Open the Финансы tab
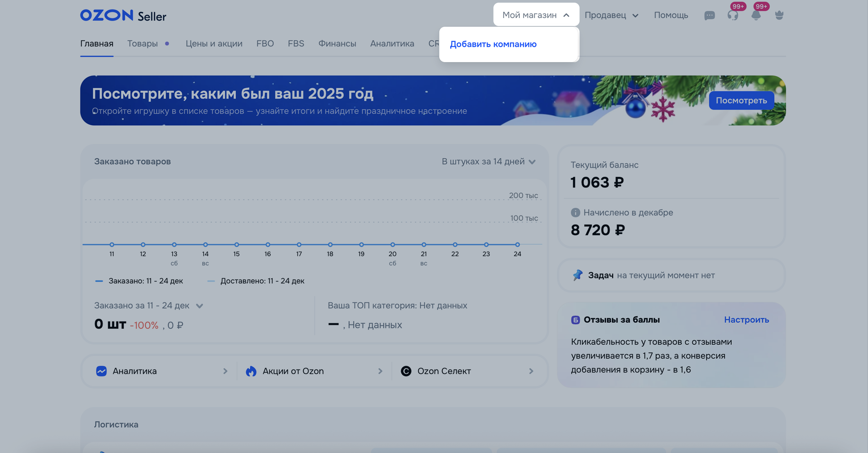868x453 pixels. click(337, 44)
